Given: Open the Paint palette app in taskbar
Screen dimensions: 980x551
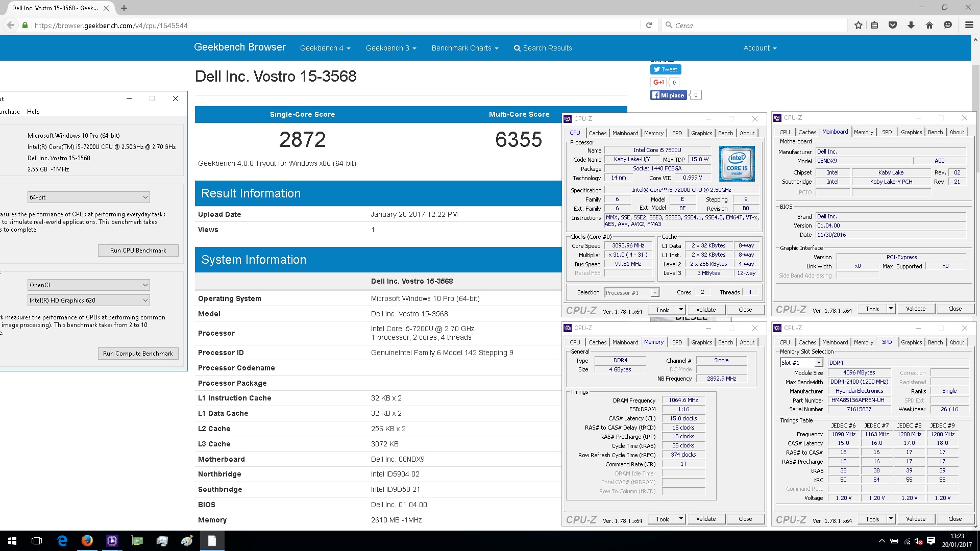Looking at the screenshot, I should point(187,541).
